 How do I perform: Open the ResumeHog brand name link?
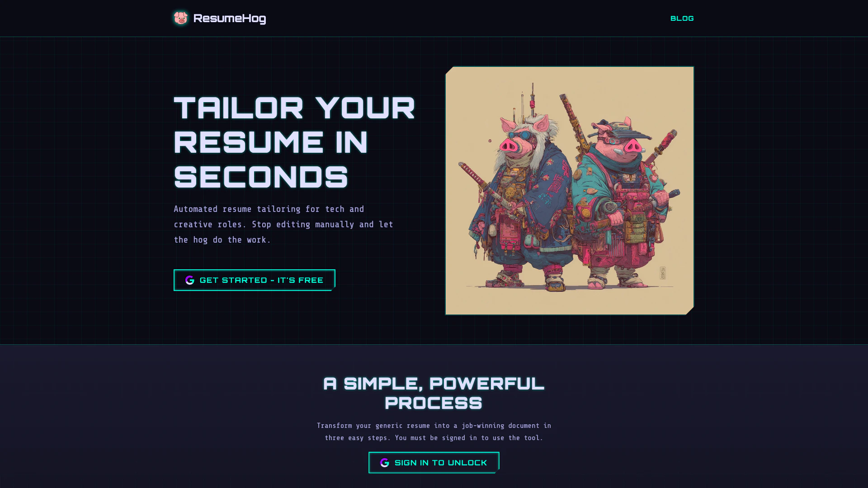pos(230,18)
